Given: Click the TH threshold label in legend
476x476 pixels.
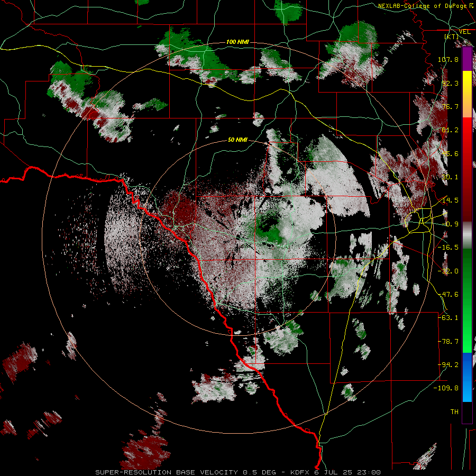Looking at the screenshot, I should (454, 412).
